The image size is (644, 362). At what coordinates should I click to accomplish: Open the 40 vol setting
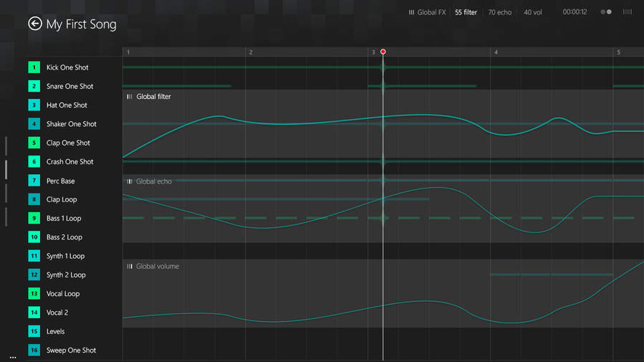[x=533, y=12]
